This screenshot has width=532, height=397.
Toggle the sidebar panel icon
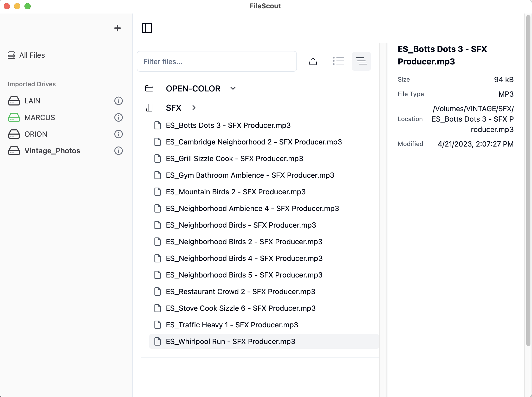click(147, 28)
